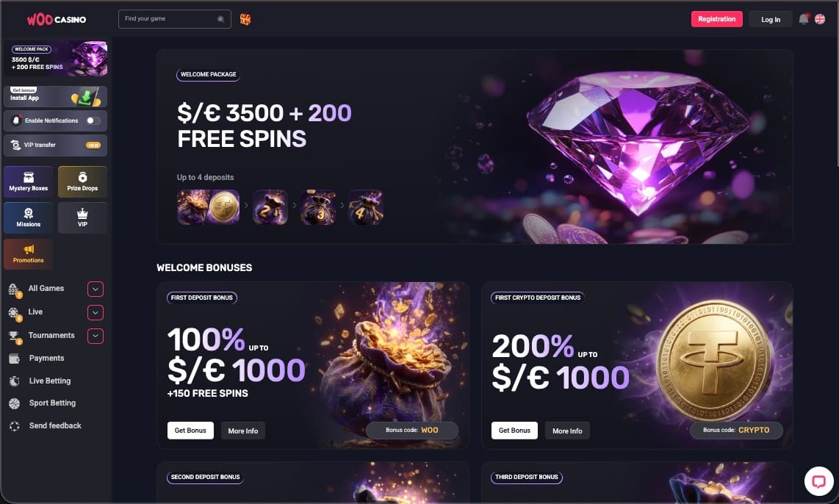
Task: Click the gift box icon beside search
Action: pos(245,19)
